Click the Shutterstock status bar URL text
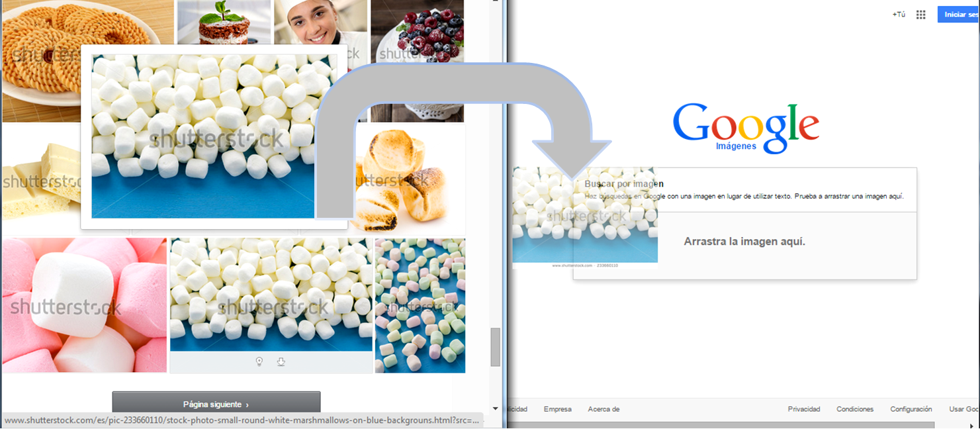 (x=242, y=420)
